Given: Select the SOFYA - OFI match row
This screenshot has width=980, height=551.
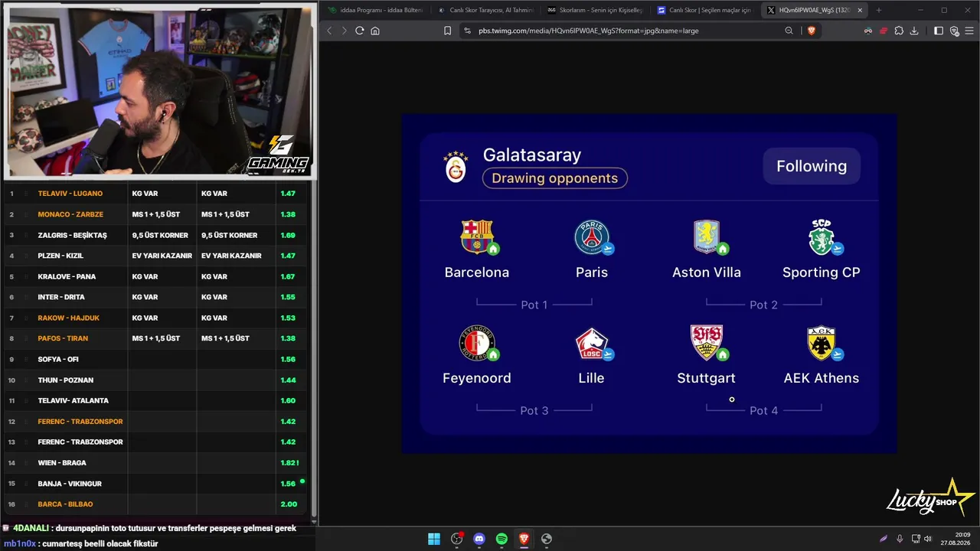Looking at the screenshot, I should tap(155, 359).
